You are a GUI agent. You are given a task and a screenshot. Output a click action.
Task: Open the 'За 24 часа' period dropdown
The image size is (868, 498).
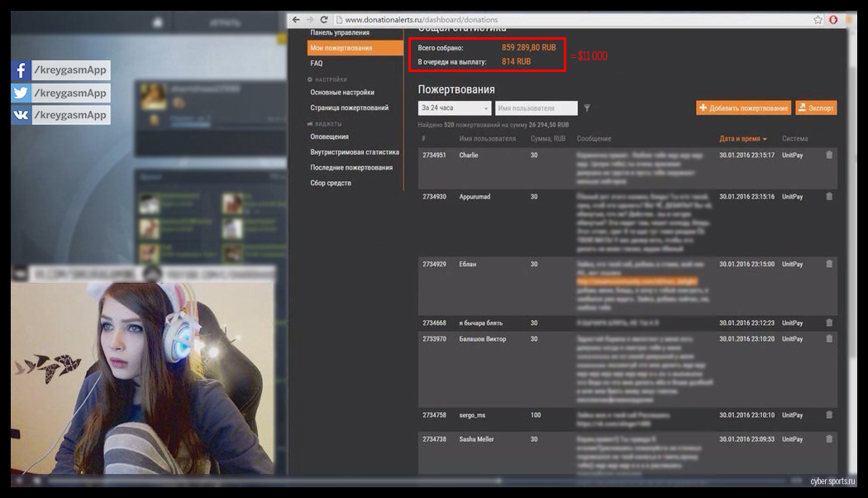(455, 108)
